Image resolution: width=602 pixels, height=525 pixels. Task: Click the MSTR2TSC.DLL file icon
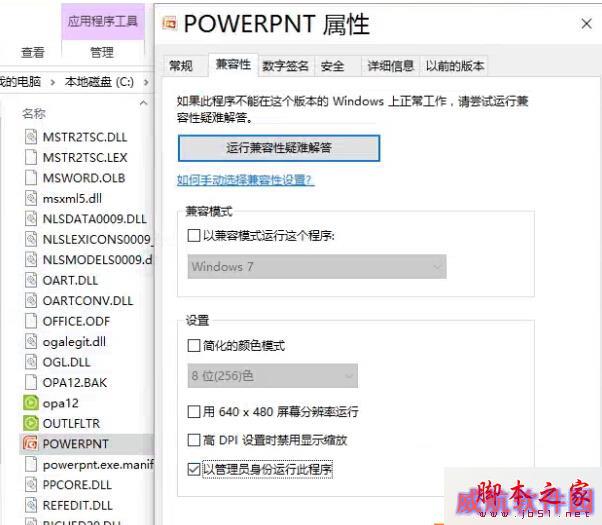(x=31, y=137)
